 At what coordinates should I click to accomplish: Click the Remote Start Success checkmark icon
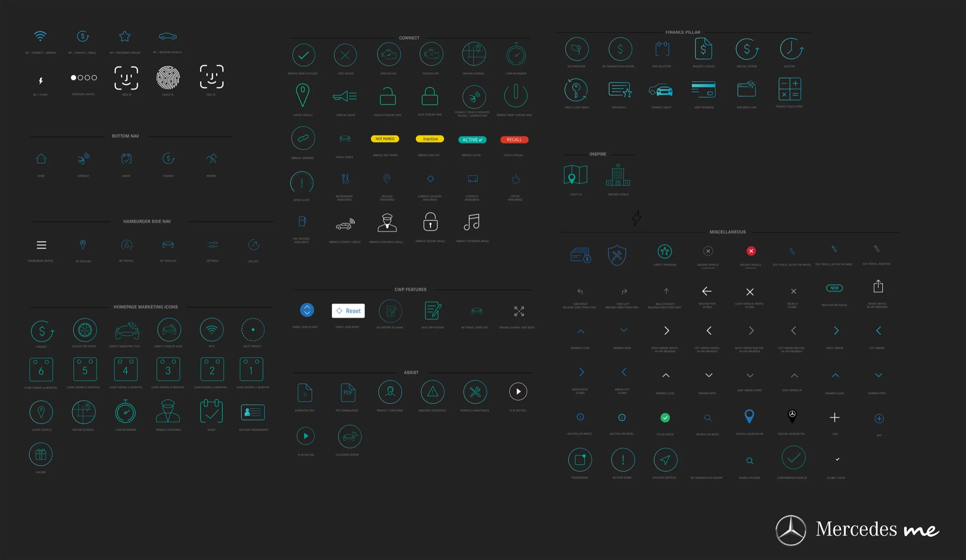(303, 55)
